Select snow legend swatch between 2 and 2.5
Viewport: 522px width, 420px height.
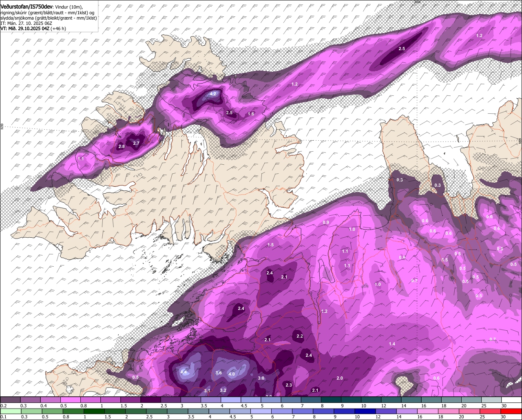pos(150,400)
